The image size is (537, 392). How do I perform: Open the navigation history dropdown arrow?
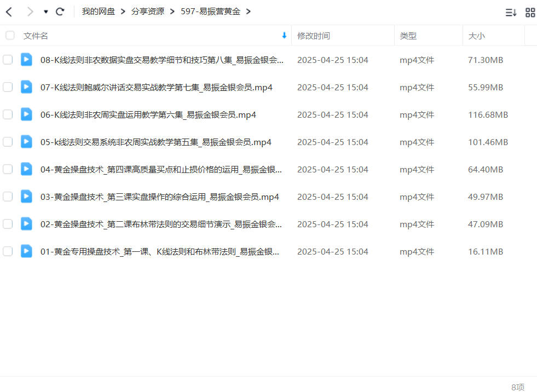click(45, 12)
